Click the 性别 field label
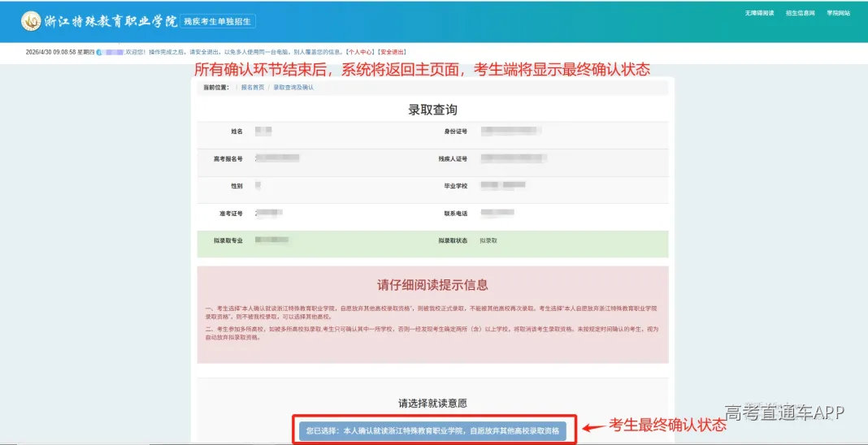 237,186
